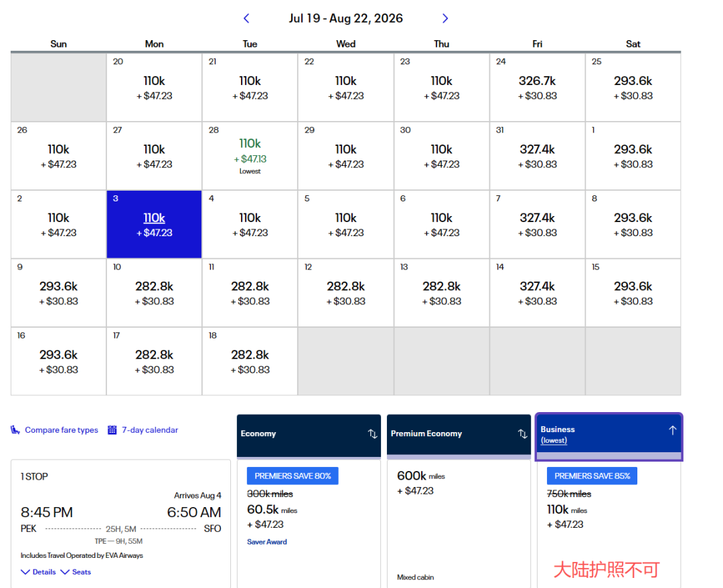Select July 24 date with 326.7k miles
Screen dimensions: 723x588
click(x=537, y=87)
